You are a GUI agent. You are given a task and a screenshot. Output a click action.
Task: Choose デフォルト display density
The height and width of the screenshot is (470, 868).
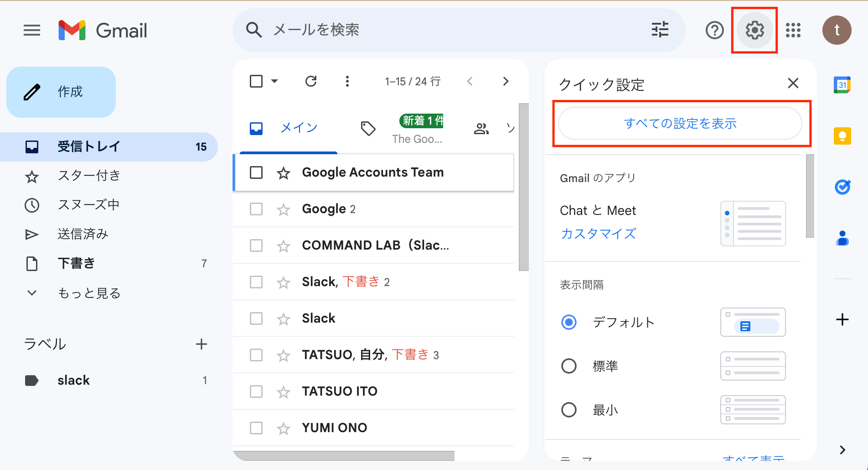569,322
